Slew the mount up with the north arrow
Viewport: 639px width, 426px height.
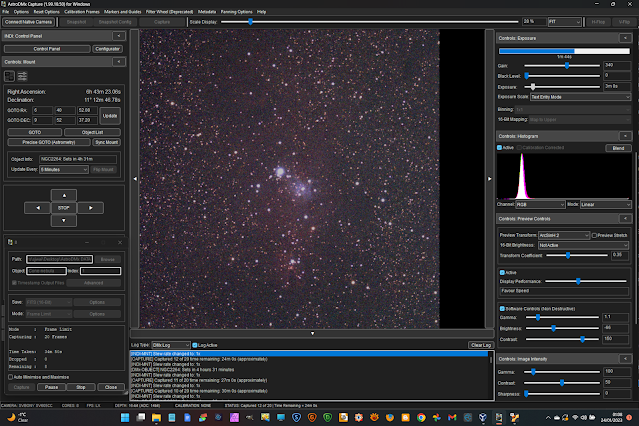[65, 195]
